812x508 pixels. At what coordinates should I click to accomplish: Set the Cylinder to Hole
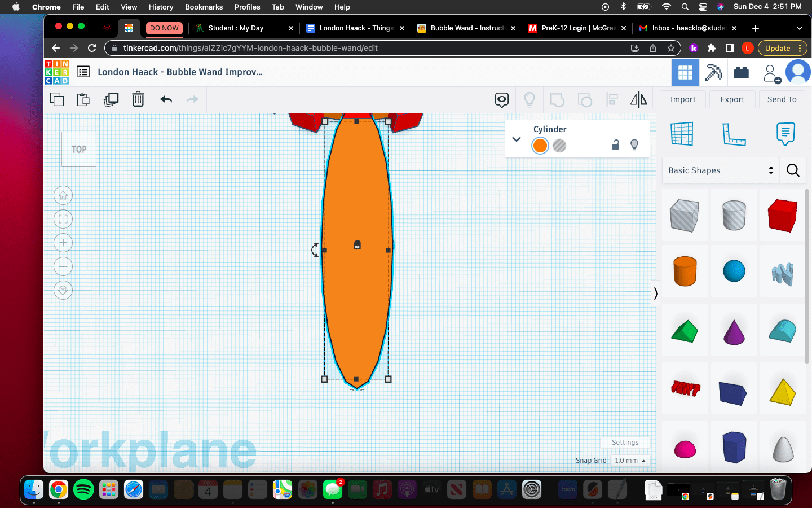559,146
